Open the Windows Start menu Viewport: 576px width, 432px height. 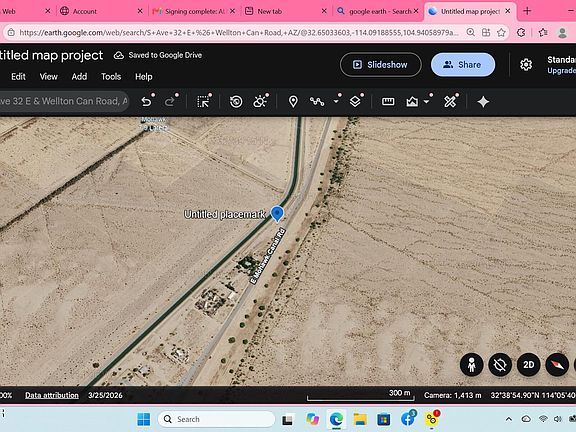tap(144, 419)
